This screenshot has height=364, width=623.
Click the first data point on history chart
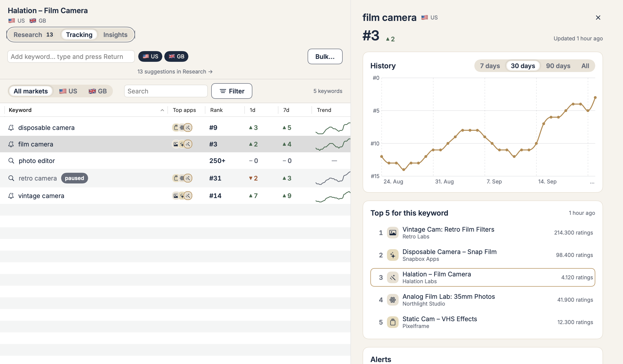tap(381, 156)
